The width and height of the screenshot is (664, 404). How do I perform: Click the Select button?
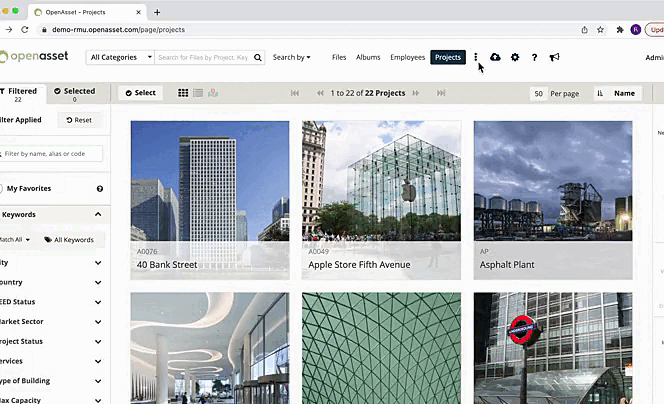(140, 93)
